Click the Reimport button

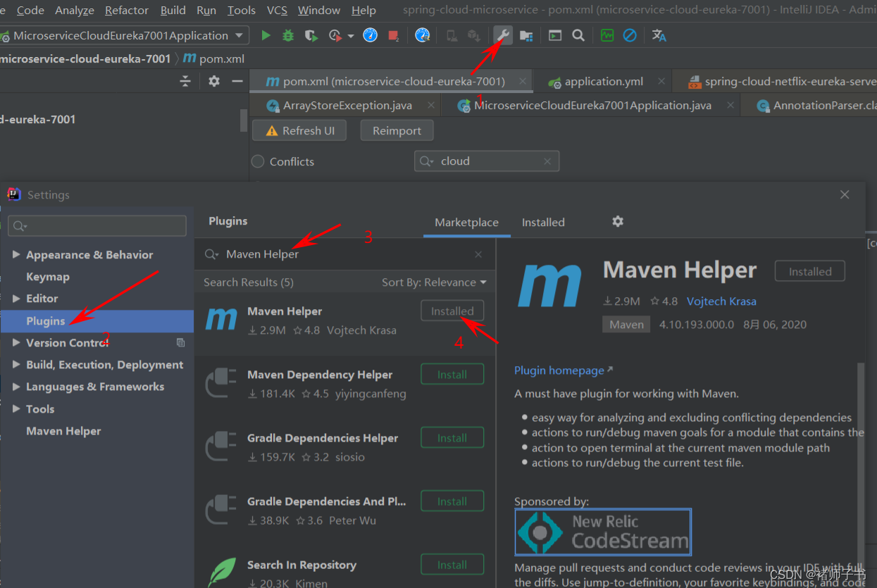(397, 131)
